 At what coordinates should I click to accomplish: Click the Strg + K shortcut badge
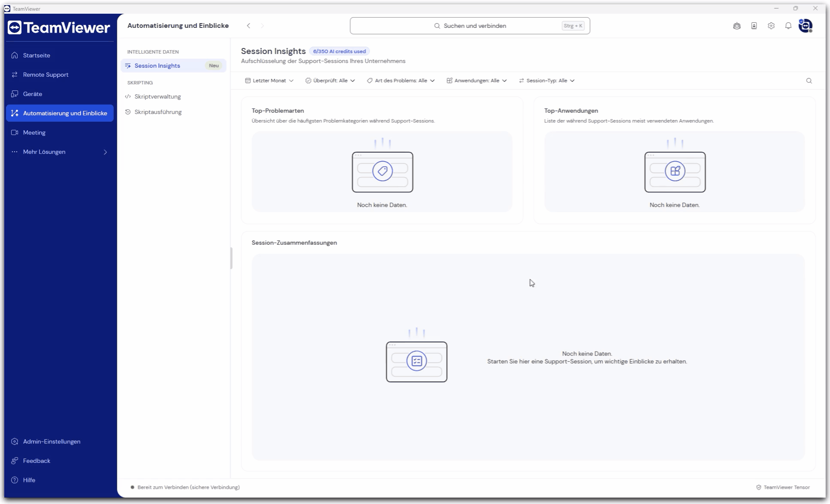click(573, 26)
